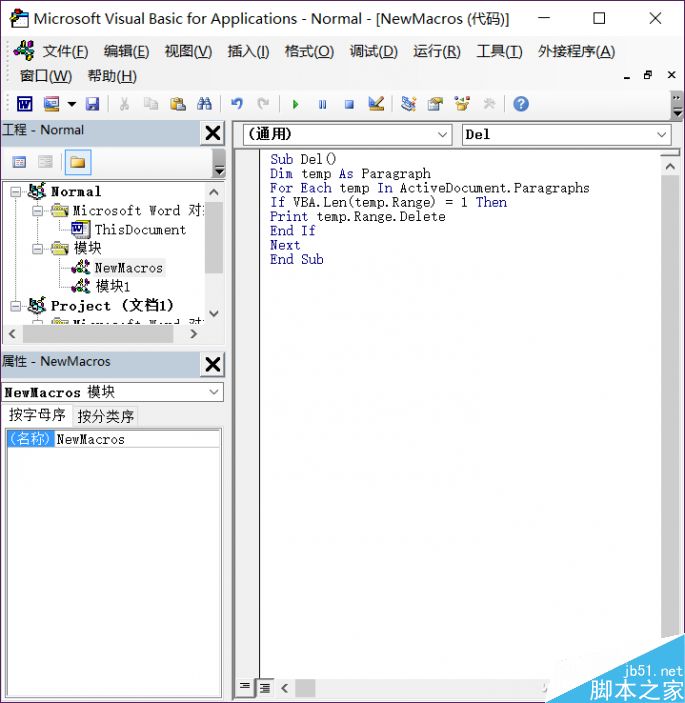Open the 格式(O) menu
The image size is (685, 703).
[x=309, y=52]
